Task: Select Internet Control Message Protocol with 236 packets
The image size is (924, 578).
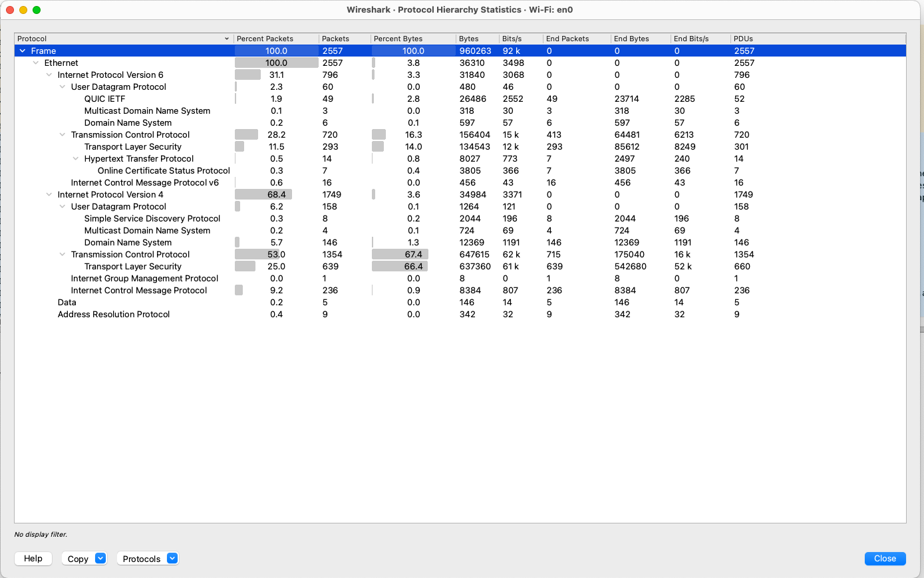Action: 460,291
